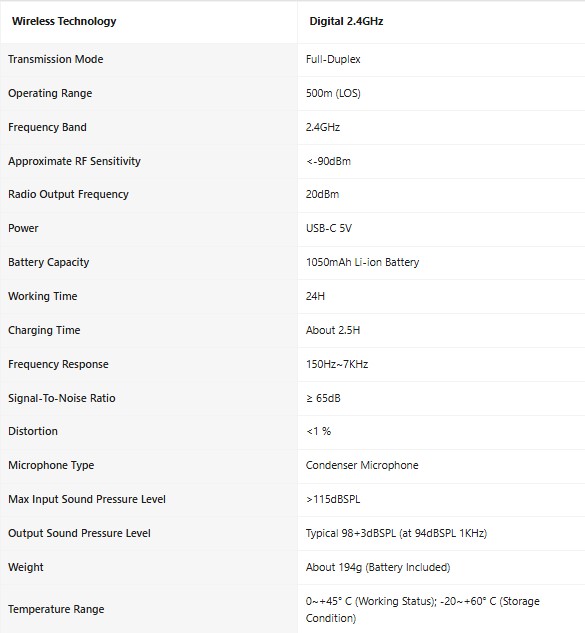Select the 500m (LOS) value
Image resolution: width=585 pixels, height=633 pixels.
coord(333,93)
